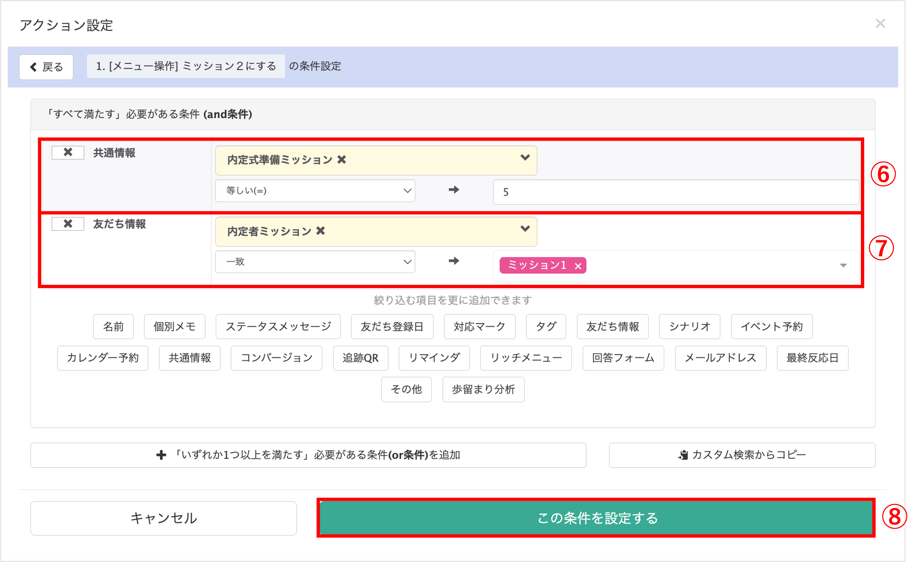Add a タグ filter condition
The width and height of the screenshot is (924, 562).
pos(546,327)
